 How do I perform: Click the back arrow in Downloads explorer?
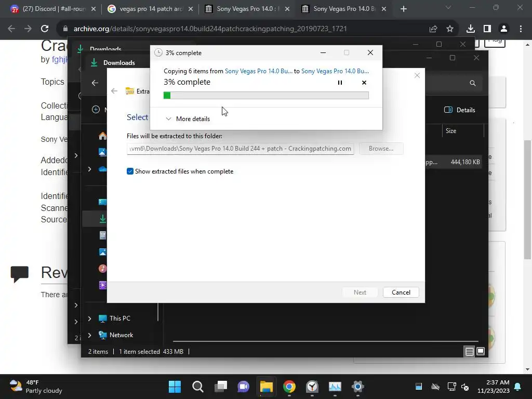pos(95,83)
